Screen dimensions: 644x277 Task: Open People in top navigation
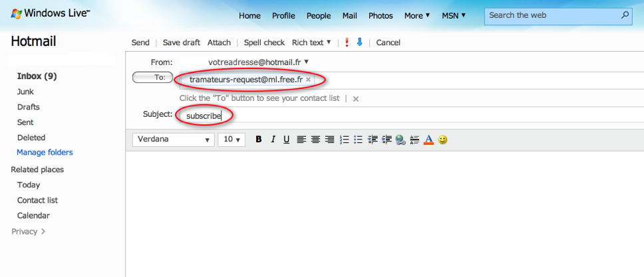[319, 15]
